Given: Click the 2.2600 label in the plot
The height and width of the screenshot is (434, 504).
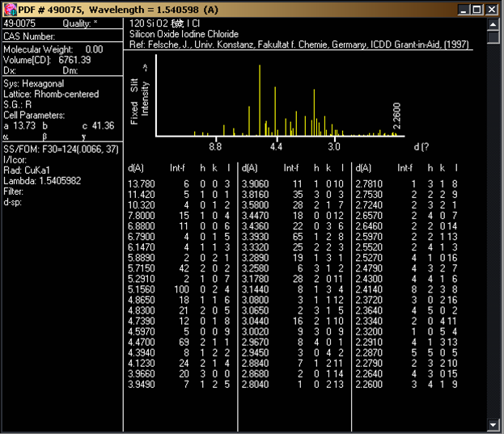Looking at the screenshot, I should pyautogui.click(x=396, y=116).
